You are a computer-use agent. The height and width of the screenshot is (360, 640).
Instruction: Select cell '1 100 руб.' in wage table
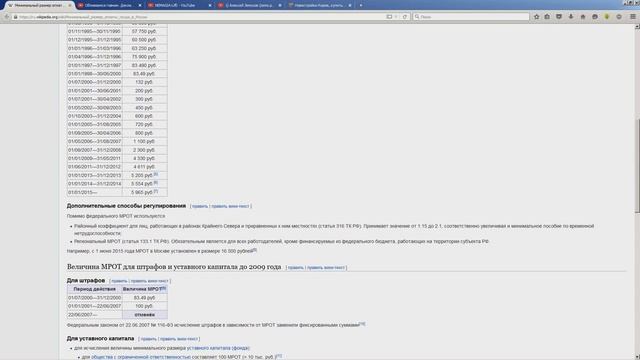pyautogui.click(x=144, y=141)
